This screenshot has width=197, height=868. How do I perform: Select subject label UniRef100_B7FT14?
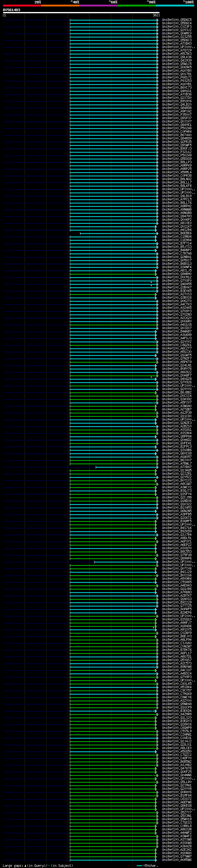pyautogui.click(x=177, y=243)
